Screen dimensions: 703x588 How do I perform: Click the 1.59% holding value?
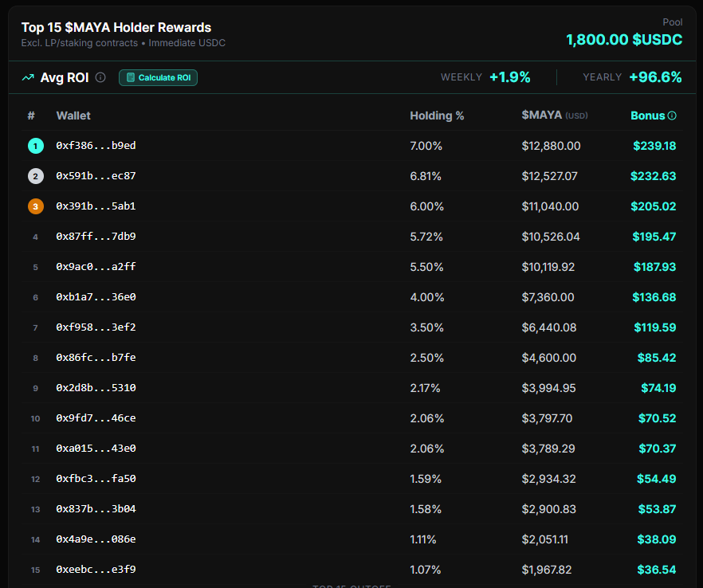coord(426,479)
